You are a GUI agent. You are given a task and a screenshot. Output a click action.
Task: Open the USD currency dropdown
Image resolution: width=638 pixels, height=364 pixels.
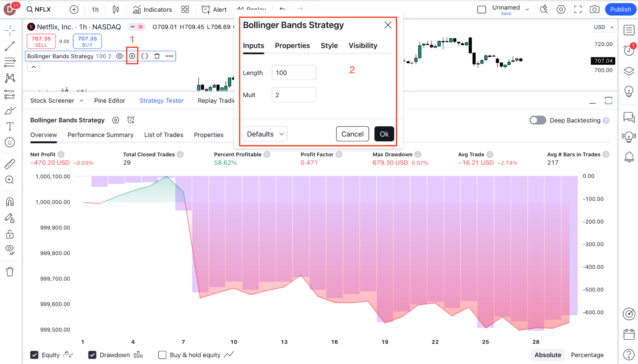[603, 27]
